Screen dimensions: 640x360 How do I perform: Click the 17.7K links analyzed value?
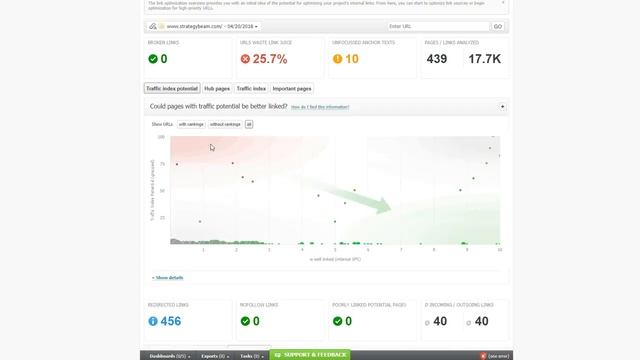click(484, 59)
